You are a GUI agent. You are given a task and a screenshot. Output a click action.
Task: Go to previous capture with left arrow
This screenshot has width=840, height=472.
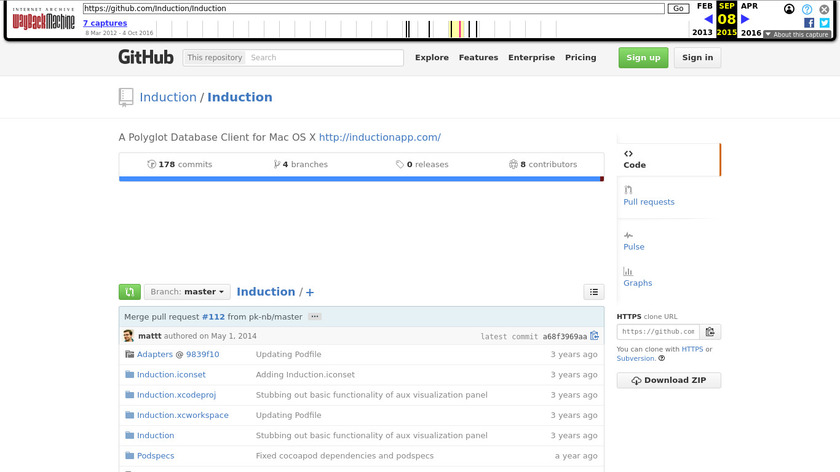pos(708,19)
